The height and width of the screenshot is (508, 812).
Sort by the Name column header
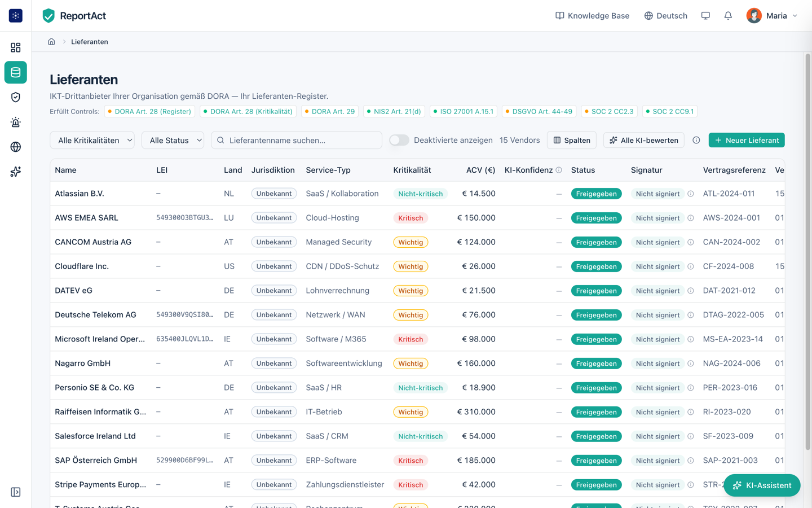pyautogui.click(x=65, y=170)
